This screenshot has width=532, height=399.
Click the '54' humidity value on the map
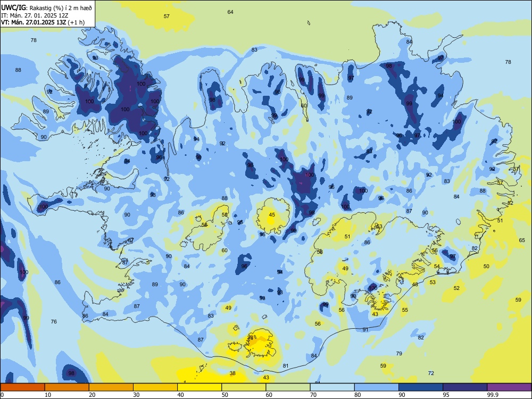click(x=437, y=267)
